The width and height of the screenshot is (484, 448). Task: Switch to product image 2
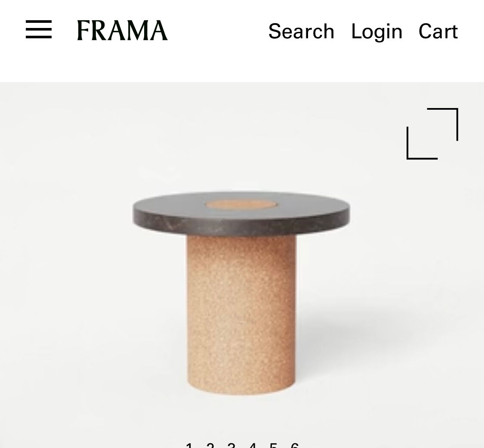tap(210, 445)
